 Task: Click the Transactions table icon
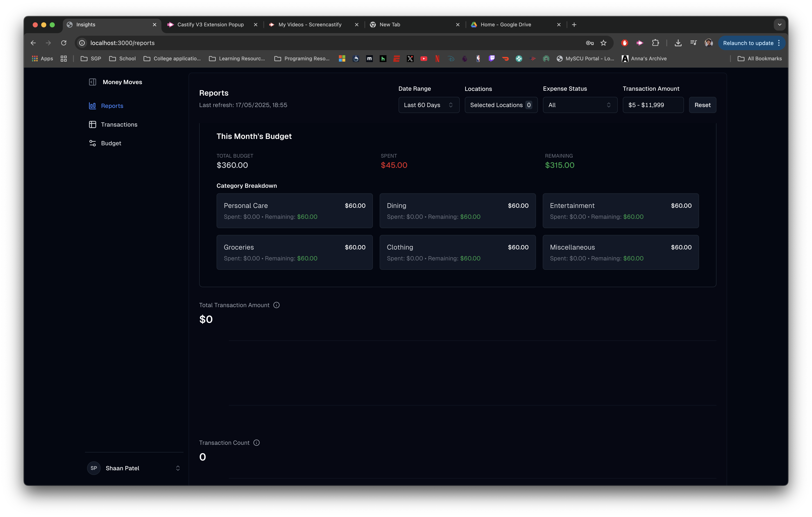(92, 124)
